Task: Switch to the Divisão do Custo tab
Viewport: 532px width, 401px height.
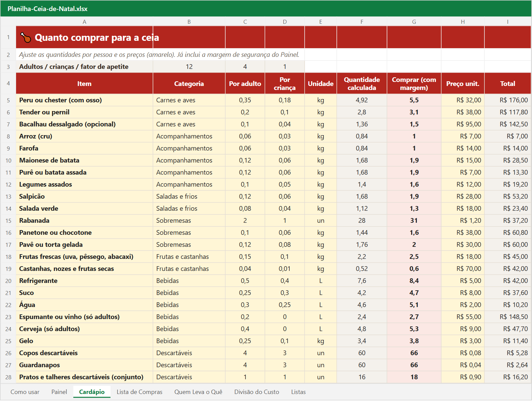Action: pyautogui.click(x=256, y=392)
